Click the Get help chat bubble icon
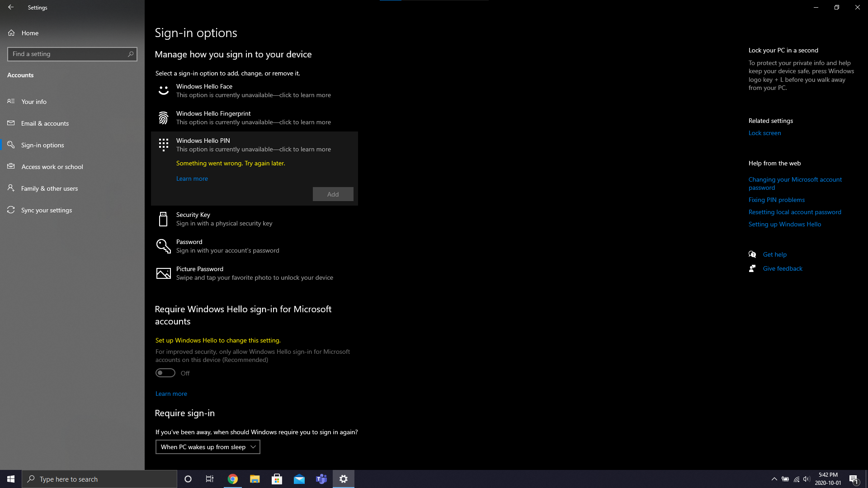Image resolution: width=868 pixels, height=488 pixels. (x=752, y=254)
